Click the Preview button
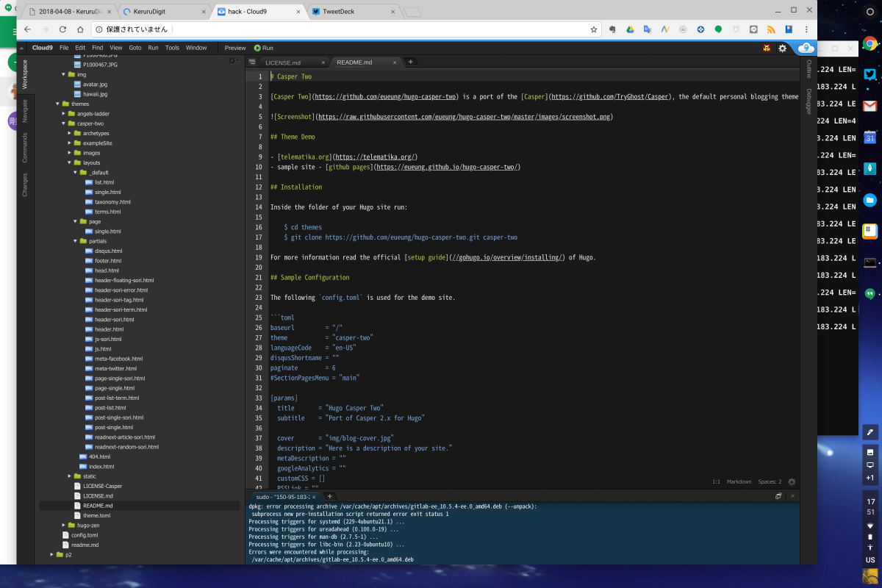 [235, 48]
